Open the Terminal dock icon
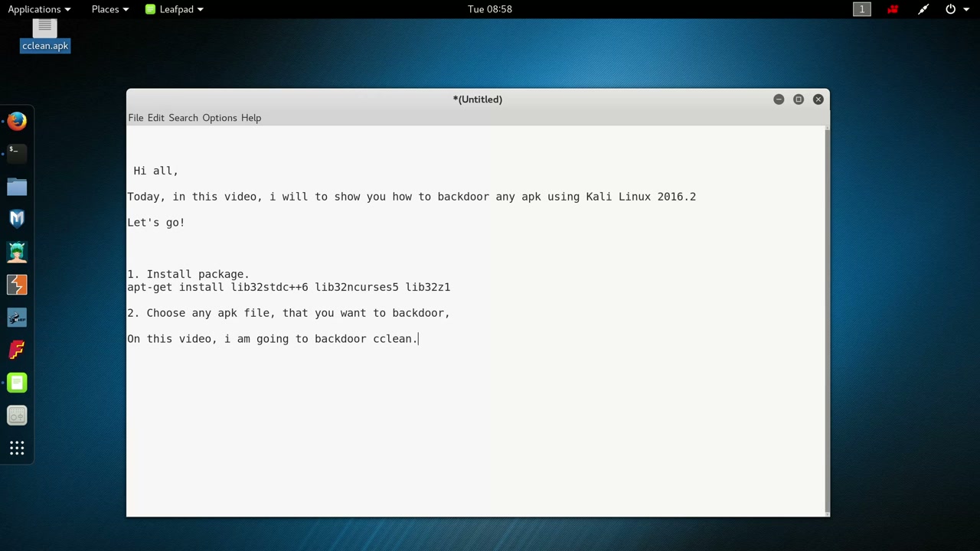Viewport: 980px width, 551px height. click(17, 154)
